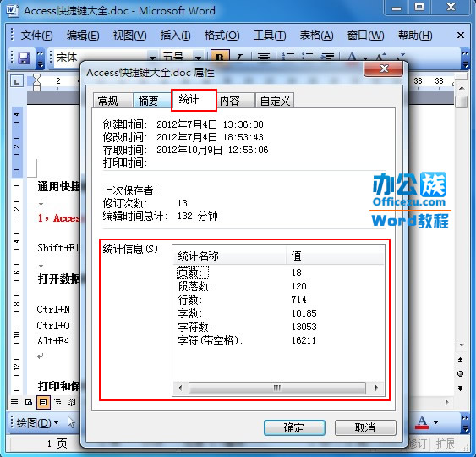Click the bulleted list icon
Screen dimensions: 476x457
pos(307,58)
